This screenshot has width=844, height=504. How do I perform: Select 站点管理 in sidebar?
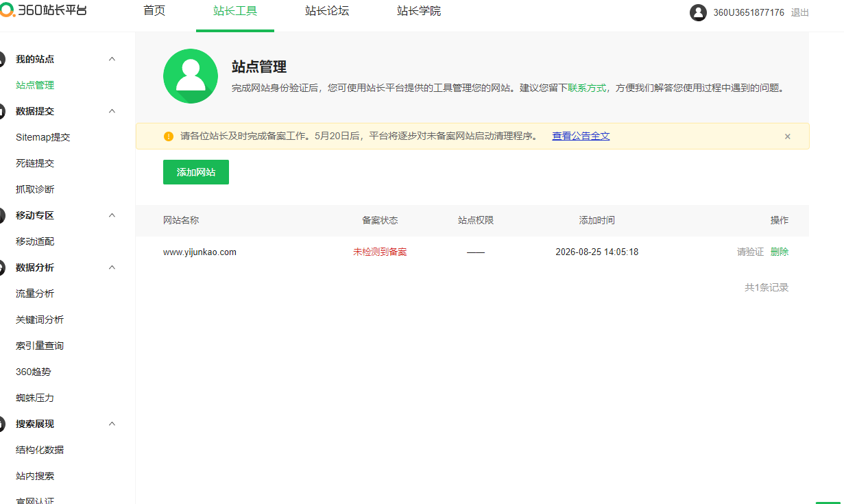35,85
